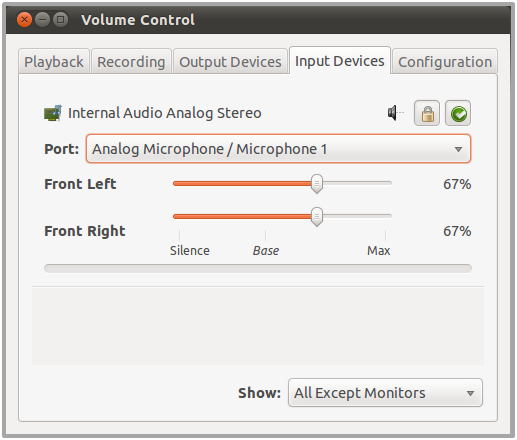Viewport: 517px width, 440px height.
Task: Click the Port combo box arrow
Action: coord(458,149)
